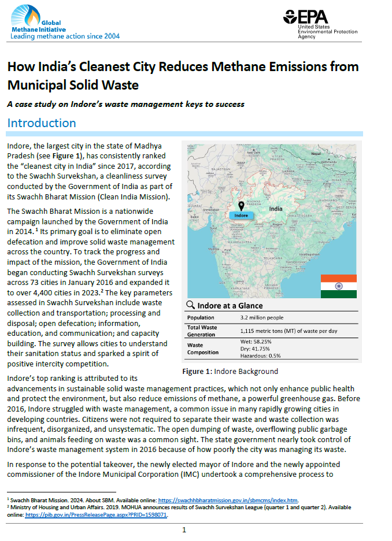Image resolution: width=392 pixels, height=541 pixels.
Task: Click the main title about India's Cleanest City
Action: [183, 76]
